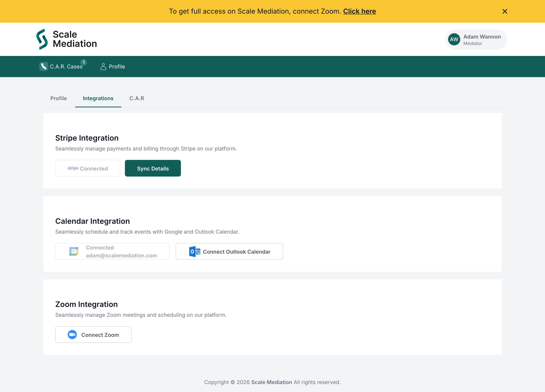This screenshot has height=392, width=545.
Task: Click the Zoom Integration heading
Action: click(86, 304)
